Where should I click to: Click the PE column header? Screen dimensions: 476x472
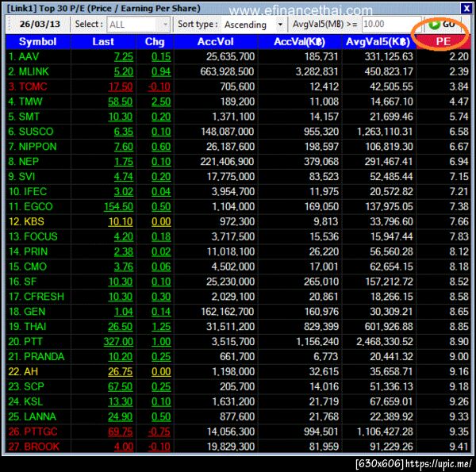(443, 41)
